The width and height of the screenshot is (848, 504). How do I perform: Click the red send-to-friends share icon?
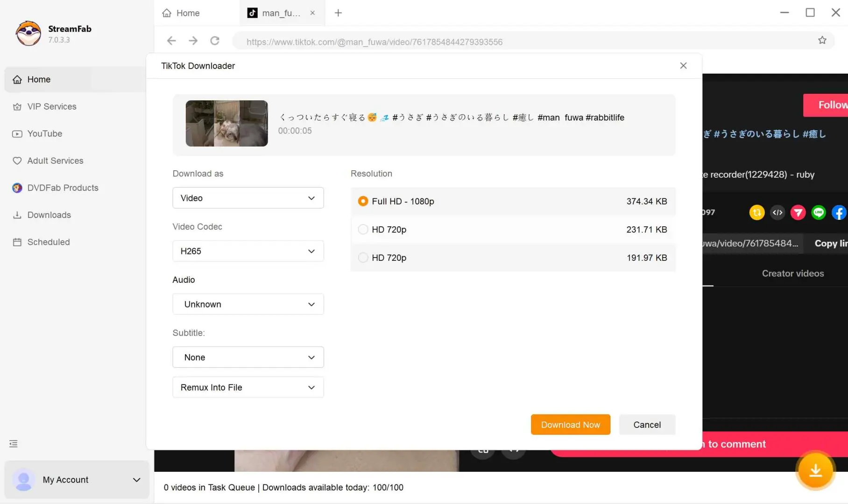[798, 212]
